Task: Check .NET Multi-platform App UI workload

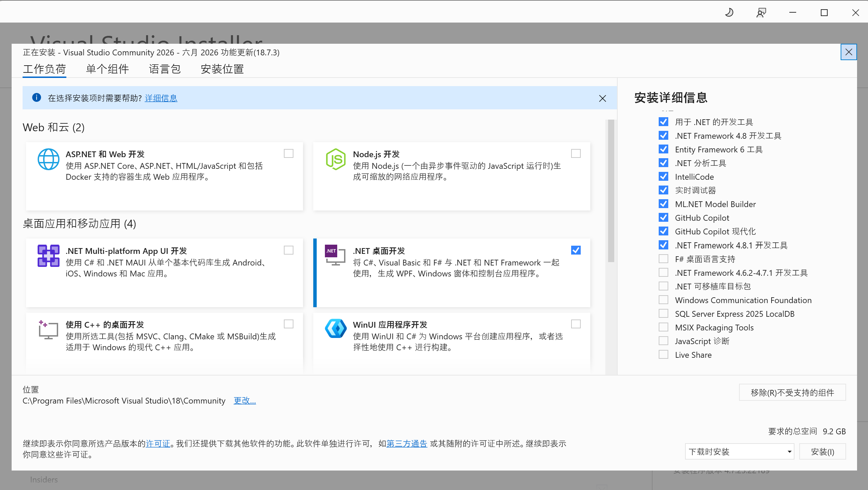Action: coord(289,250)
